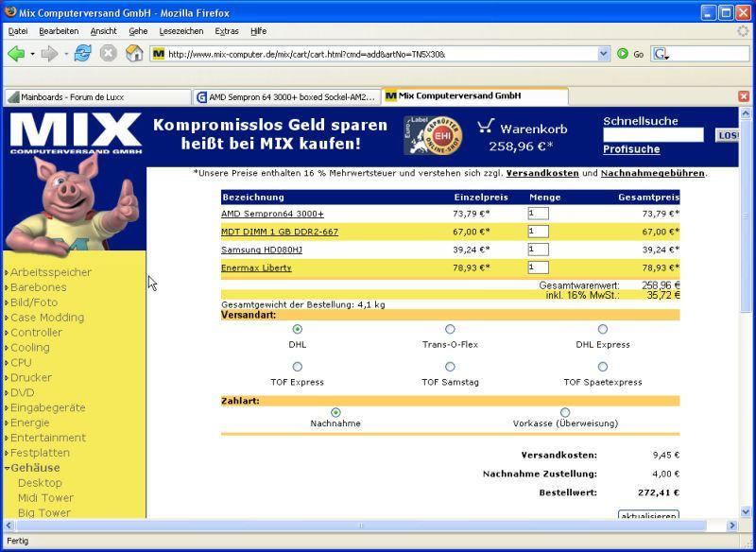
Task: Click the Nachnahmegebühren link
Action: [653, 173]
